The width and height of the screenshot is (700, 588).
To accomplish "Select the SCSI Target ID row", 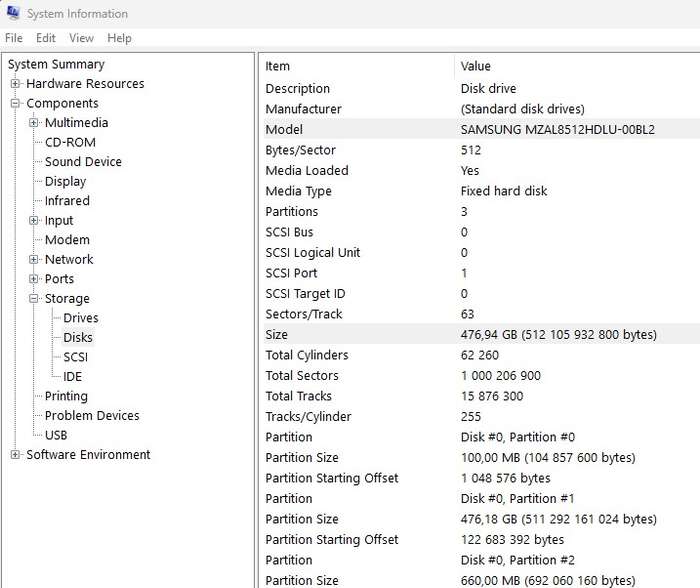I will pos(482,294).
